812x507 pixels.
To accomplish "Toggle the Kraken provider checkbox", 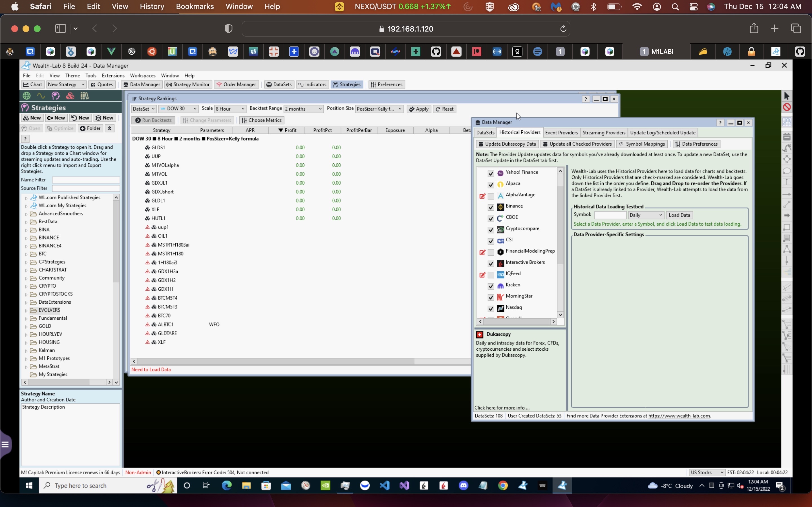I will coord(491,286).
